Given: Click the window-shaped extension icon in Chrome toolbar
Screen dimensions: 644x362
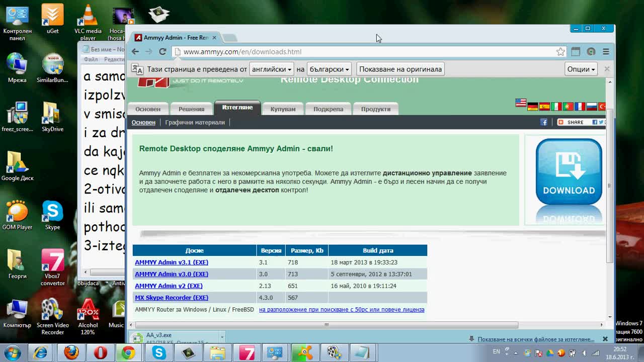Looking at the screenshot, I should coord(576,52).
